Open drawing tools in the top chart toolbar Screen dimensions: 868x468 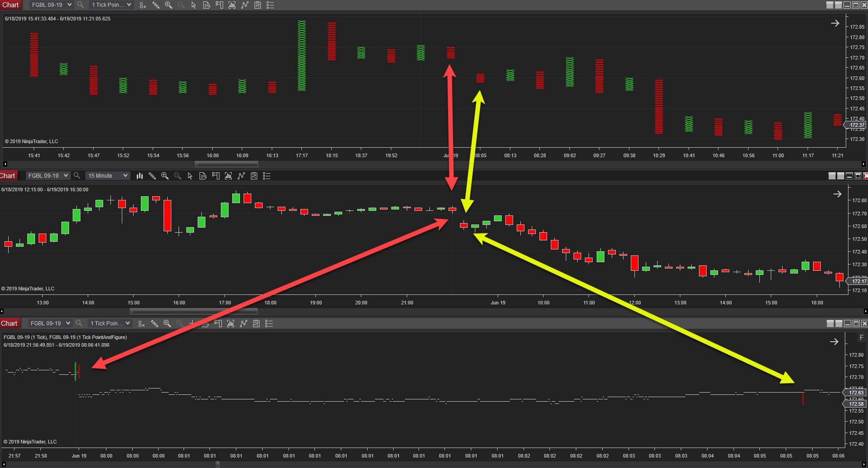155,5
